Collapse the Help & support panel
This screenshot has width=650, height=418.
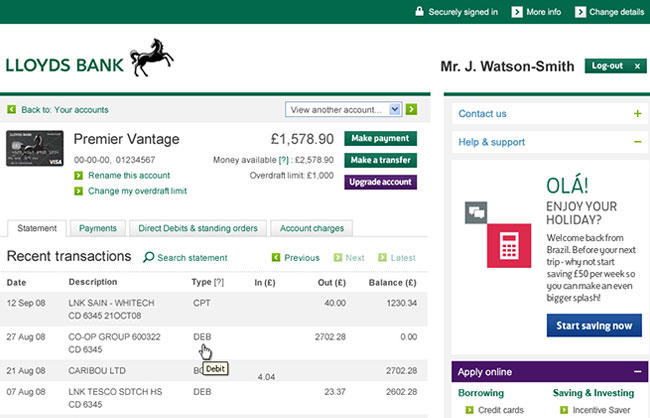(637, 142)
